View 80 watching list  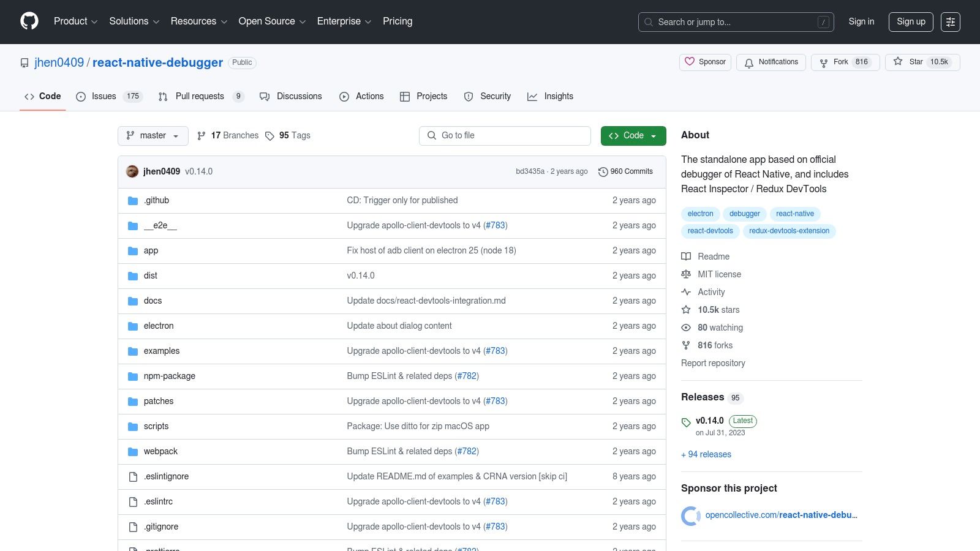click(x=712, y=328)
